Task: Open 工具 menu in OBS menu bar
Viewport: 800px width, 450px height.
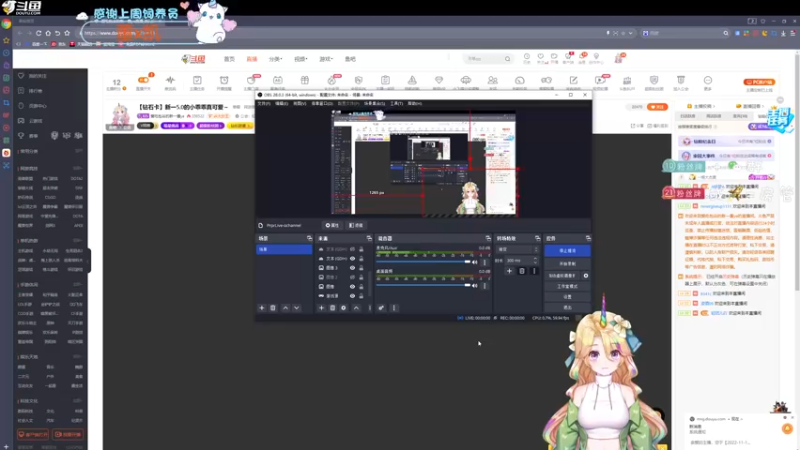Action: [x=396, y=104]
